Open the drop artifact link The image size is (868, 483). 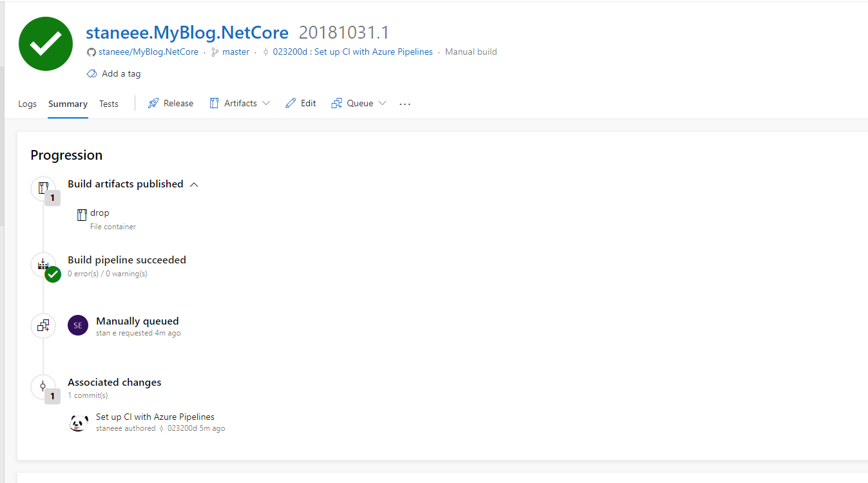100,213
